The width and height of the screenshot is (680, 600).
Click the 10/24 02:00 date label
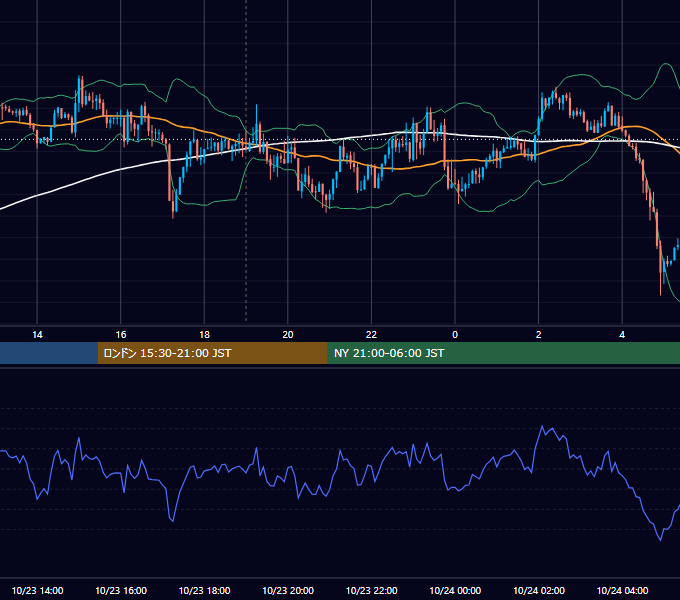coord(539,590)
